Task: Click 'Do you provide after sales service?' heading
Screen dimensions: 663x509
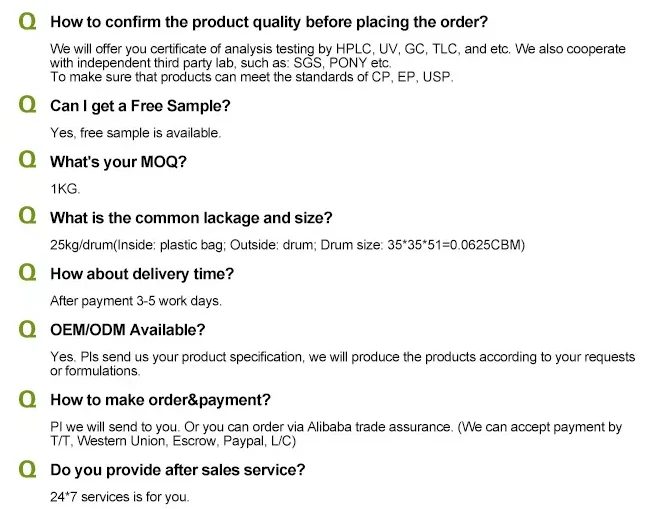Action: tap(178, 470)
